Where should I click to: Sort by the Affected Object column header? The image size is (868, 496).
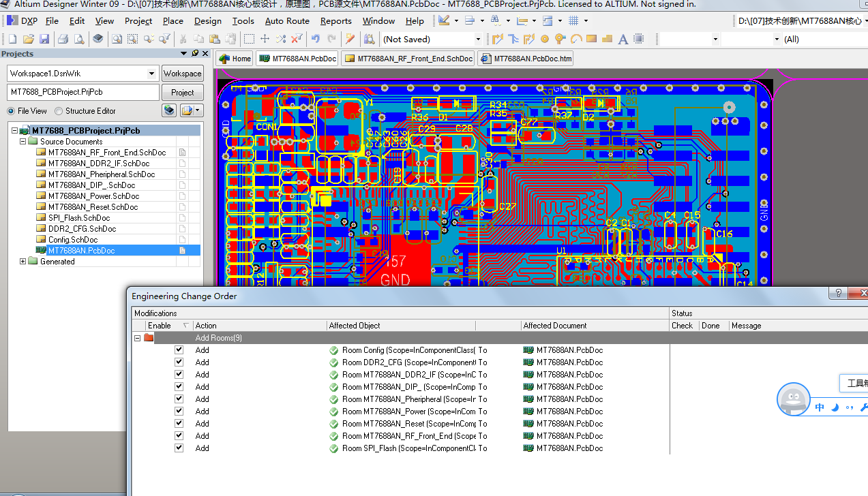click(401, 326)
